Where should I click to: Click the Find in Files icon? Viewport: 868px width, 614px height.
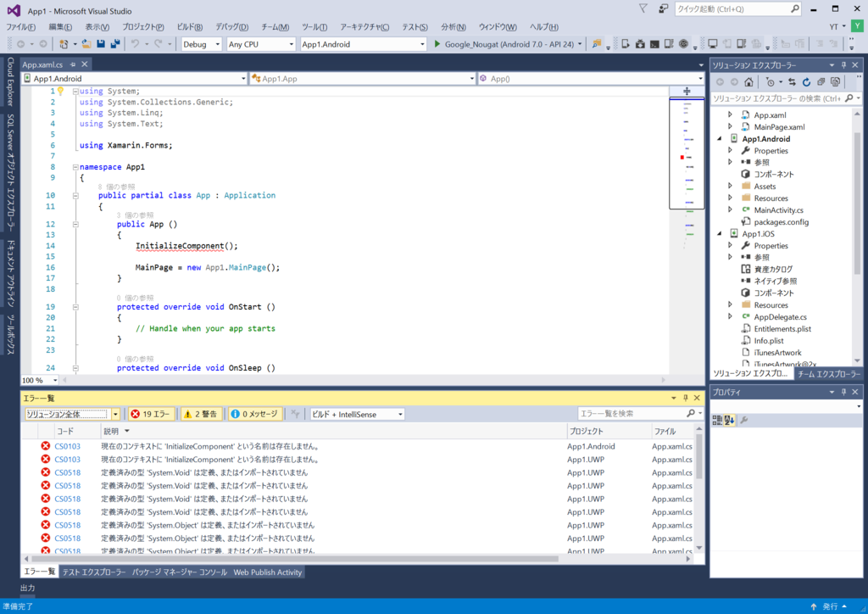(596, 44)
